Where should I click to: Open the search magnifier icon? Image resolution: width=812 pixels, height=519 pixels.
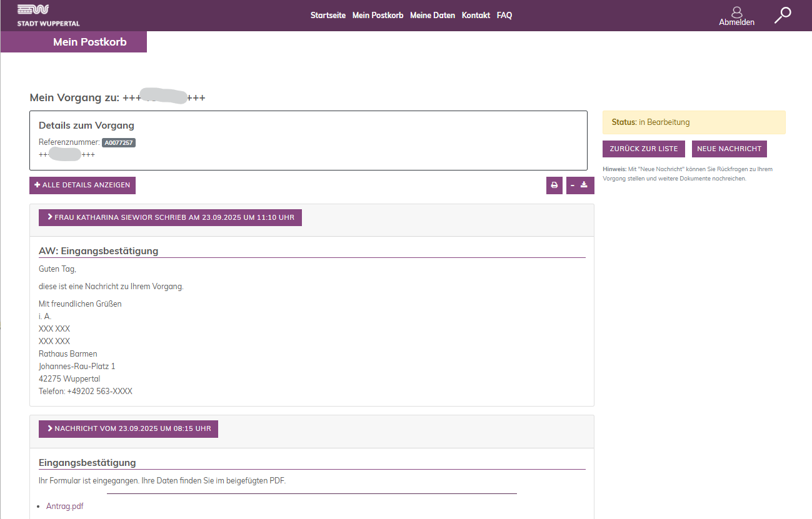(782, 15)
